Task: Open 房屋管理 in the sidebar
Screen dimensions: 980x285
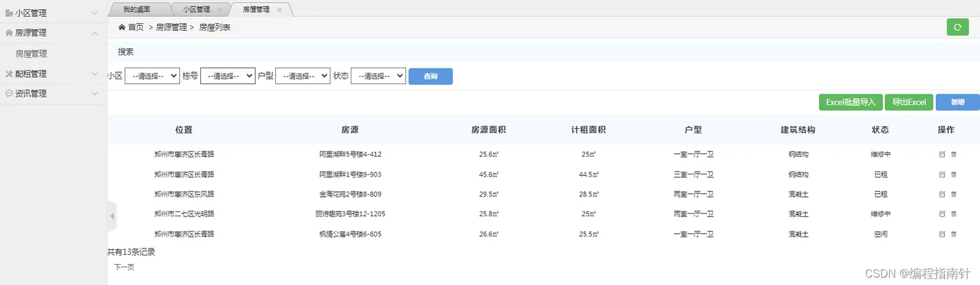Action: (31, 53)
